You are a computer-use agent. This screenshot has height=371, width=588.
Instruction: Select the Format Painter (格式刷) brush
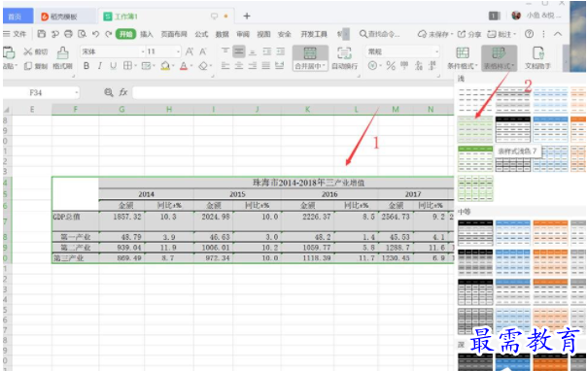62,52
